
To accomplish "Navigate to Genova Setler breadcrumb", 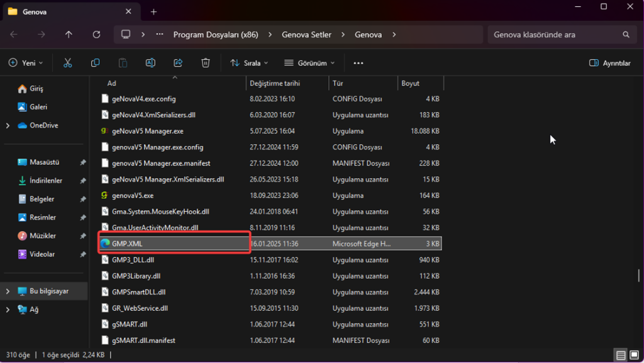I will click(x=306, y=35).
